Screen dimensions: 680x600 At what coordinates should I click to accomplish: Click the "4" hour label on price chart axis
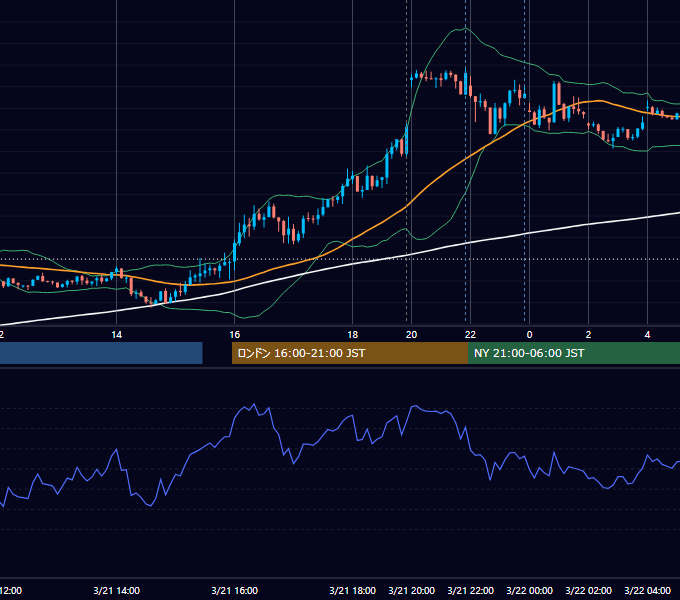(647, 335)
